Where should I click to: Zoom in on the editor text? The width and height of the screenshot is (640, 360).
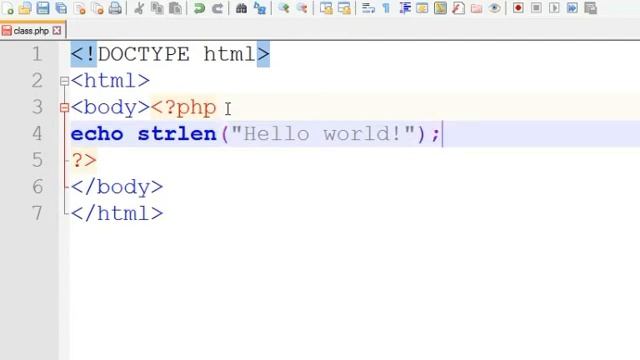tap(284, 8)
